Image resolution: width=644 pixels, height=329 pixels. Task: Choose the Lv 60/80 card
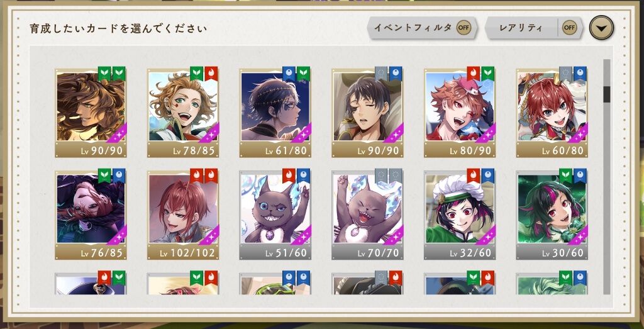(x=552, y=113)
